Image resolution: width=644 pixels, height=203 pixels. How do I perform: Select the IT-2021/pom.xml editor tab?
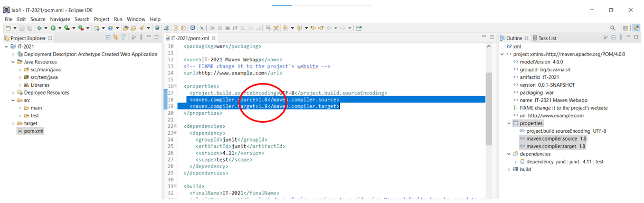(x=190, y=38)
